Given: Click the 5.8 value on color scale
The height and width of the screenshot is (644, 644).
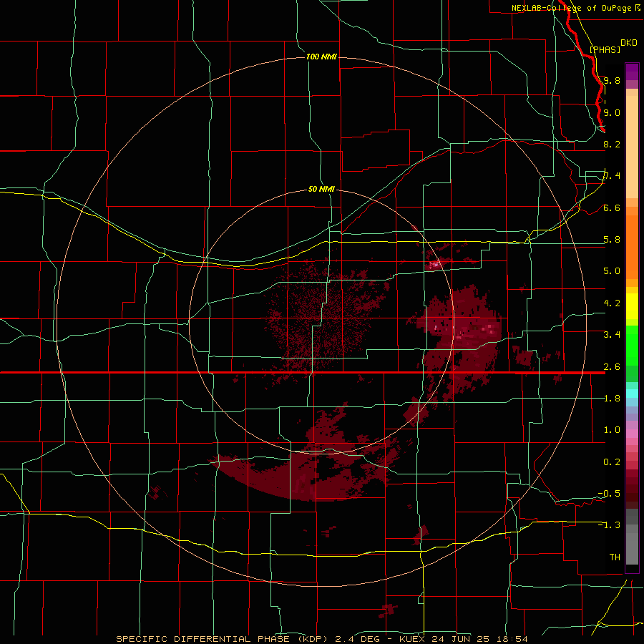Looking at the screenshot, I should tap(612, 239).
